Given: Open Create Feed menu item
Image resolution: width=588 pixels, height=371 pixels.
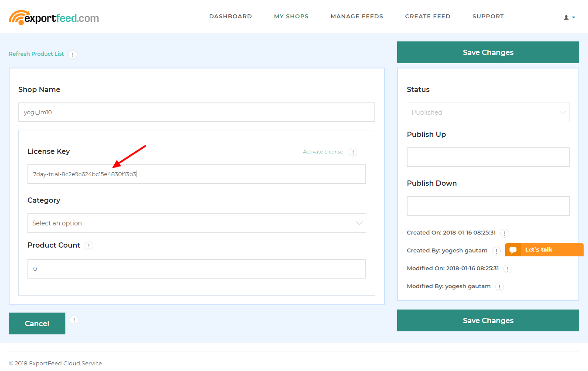Looking at the screenshot, I should [428, 16].
